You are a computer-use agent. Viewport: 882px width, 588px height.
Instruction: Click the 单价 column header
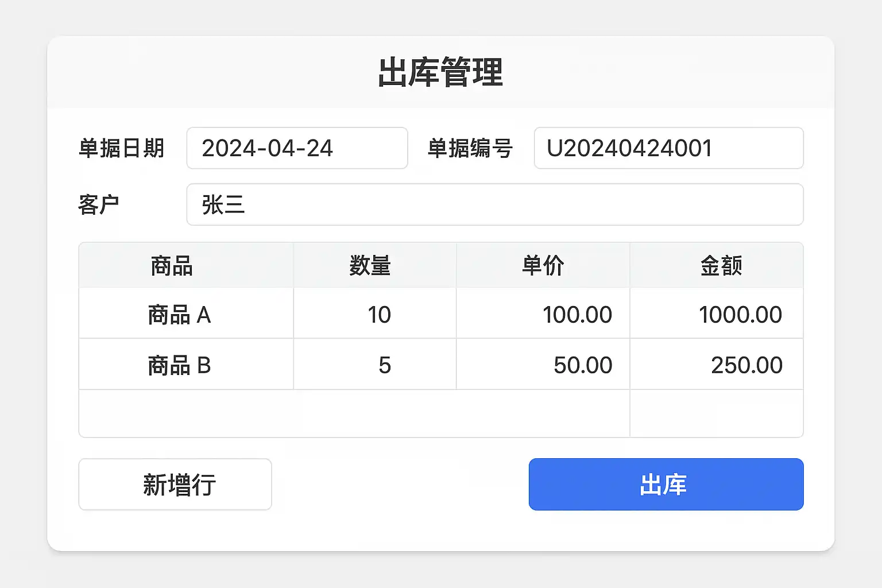pos(543,266)
